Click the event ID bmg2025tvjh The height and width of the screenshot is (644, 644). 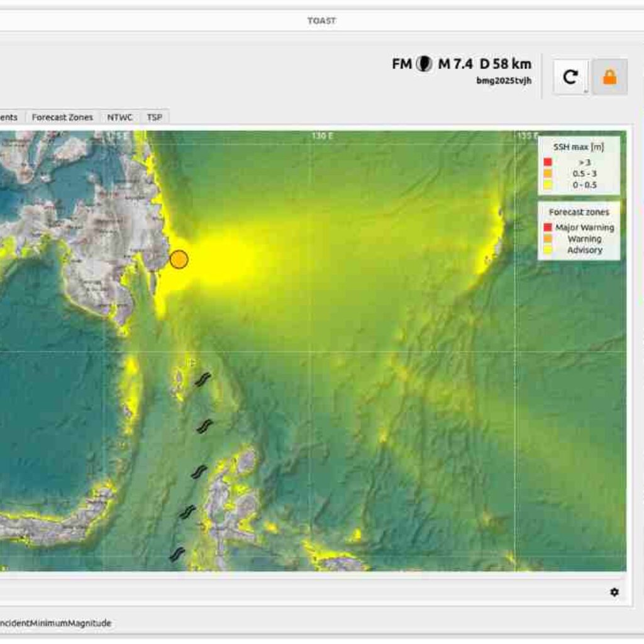point(504,80)
